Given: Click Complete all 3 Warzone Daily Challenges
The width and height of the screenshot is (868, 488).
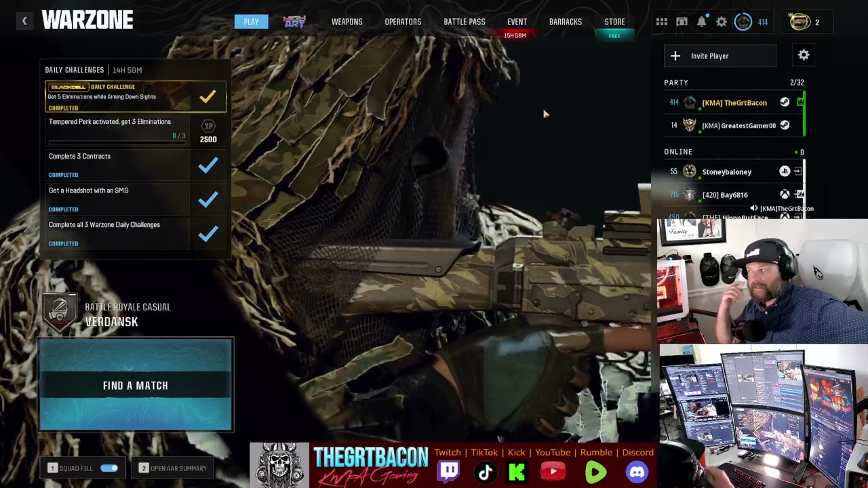Looking at the screenshot, I should coord(118,233).
